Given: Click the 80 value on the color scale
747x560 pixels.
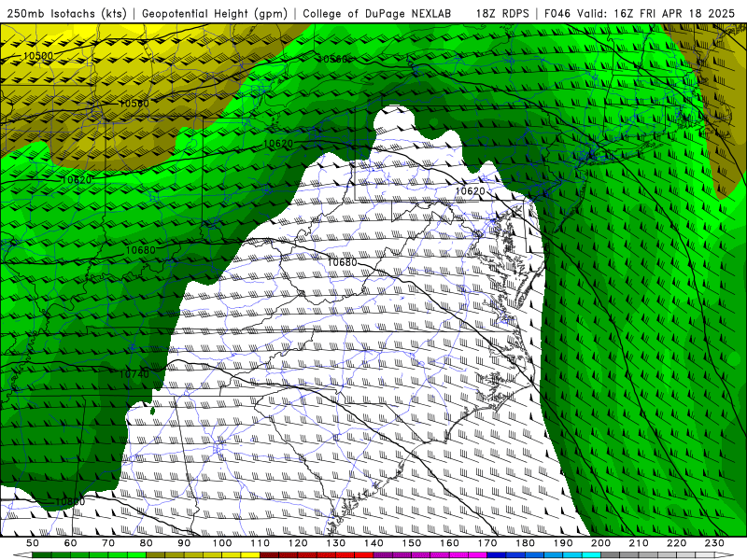Looking at the screenshot, I should [x=147, y=543].
